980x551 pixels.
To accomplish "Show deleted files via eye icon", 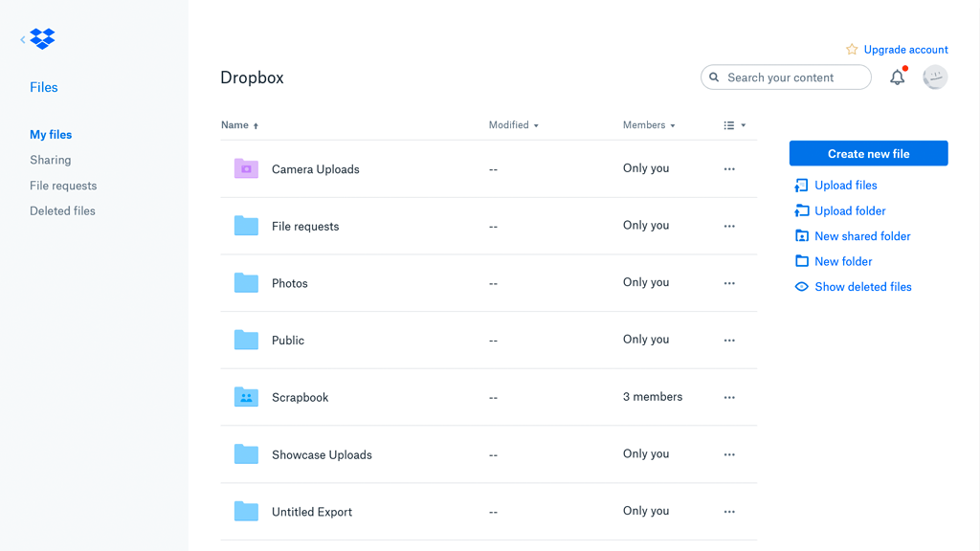I will click(802, 287).
